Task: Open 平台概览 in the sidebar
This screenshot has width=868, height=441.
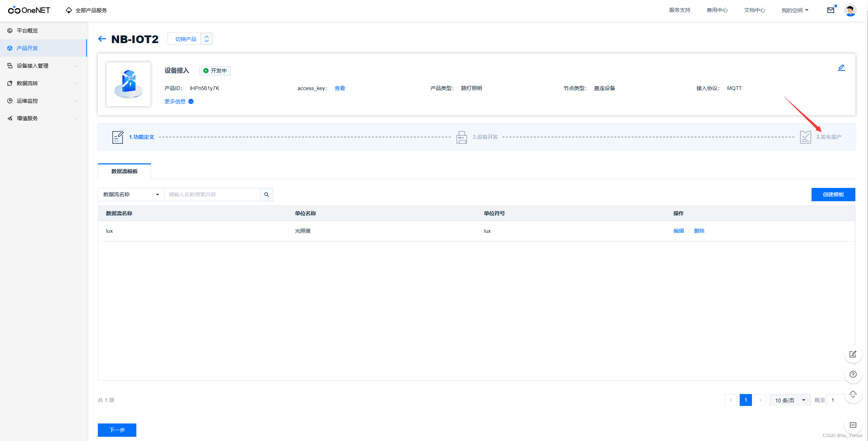Action: point(27,30)
